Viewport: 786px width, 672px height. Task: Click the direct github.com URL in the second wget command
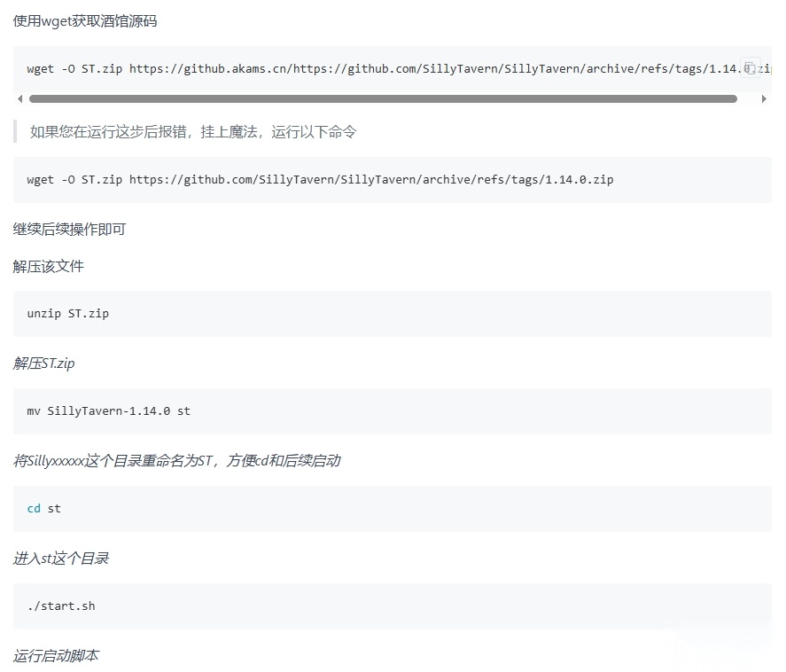coord(371,180)
